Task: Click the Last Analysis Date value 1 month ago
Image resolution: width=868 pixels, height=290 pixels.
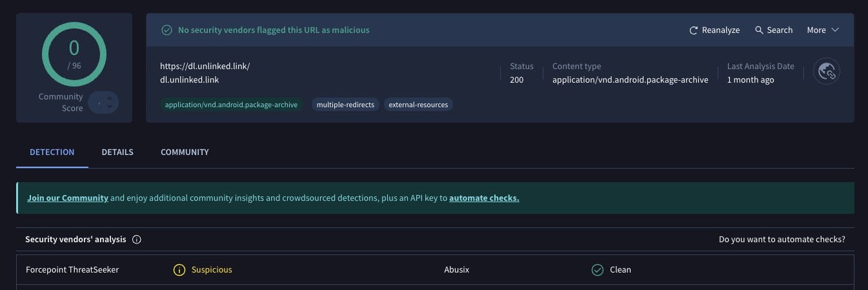Action: [751, 80]
